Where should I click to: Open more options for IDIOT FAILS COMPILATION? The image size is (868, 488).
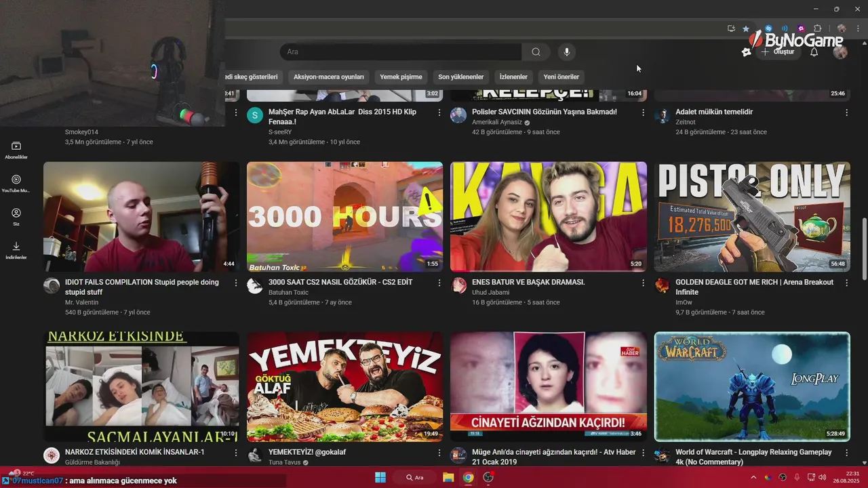pos(236,283)
